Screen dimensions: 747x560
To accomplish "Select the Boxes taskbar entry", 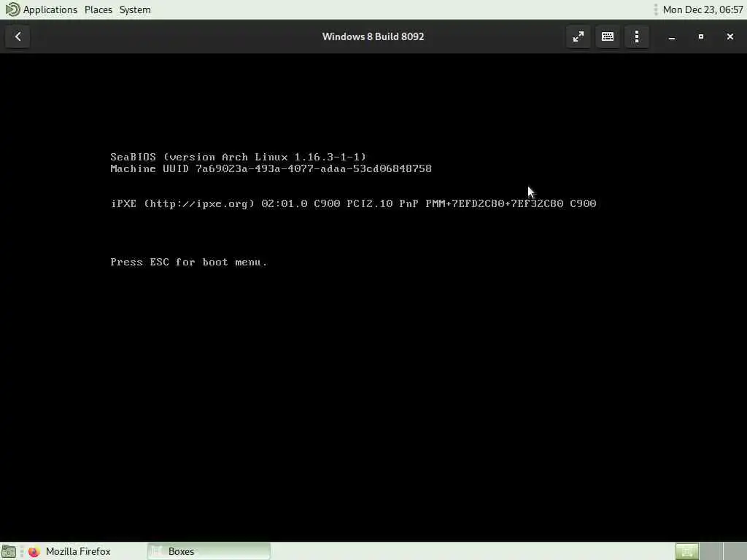I will tap(209, 551).
